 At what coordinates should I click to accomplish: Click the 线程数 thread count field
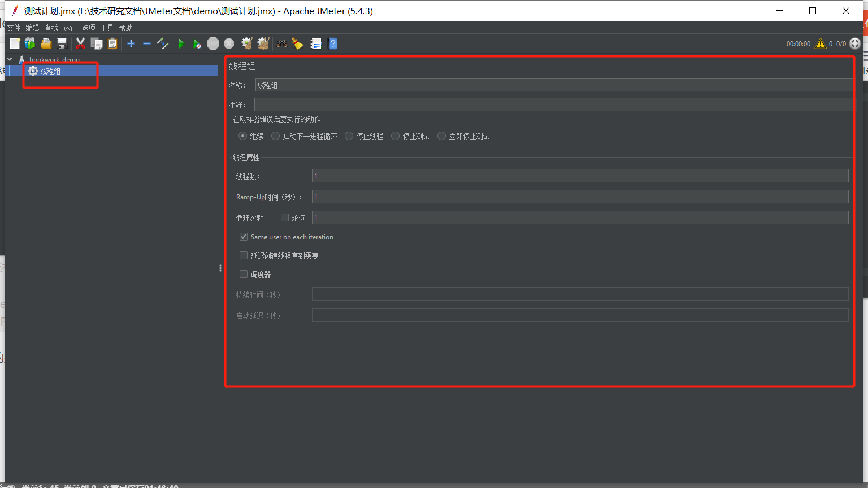point(580,176)
